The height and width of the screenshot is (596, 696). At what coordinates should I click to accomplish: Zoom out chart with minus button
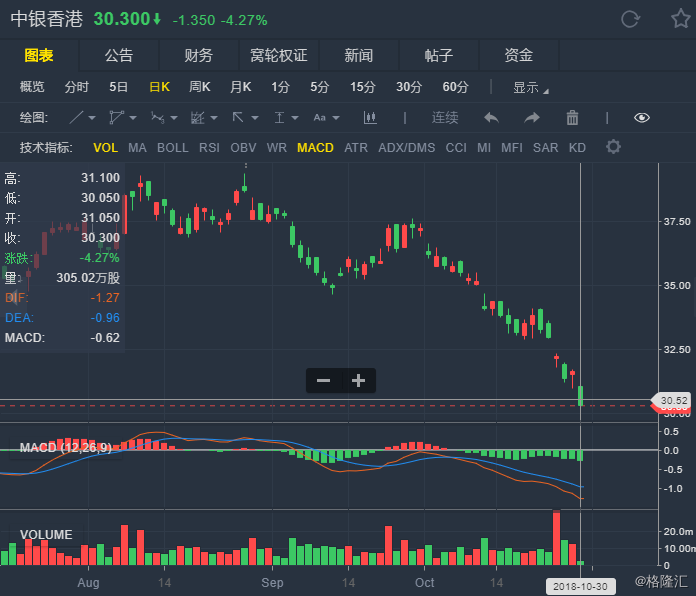tap(324, 380)
